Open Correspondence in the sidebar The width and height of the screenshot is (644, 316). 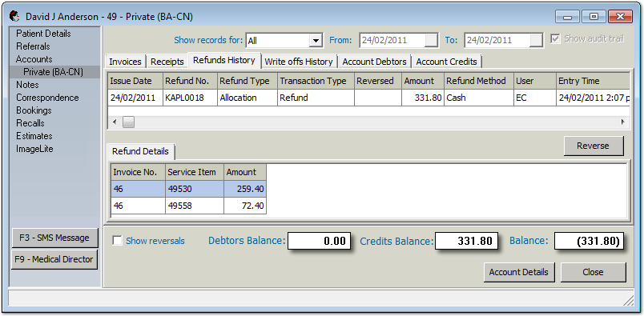(x=47, y=98)
